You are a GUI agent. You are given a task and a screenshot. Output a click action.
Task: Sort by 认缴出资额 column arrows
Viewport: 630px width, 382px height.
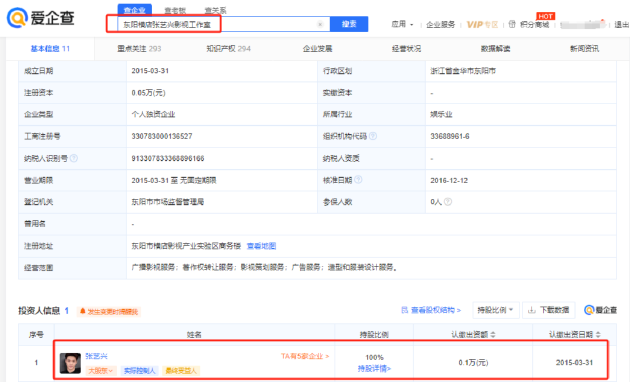(x=493, y=335)
